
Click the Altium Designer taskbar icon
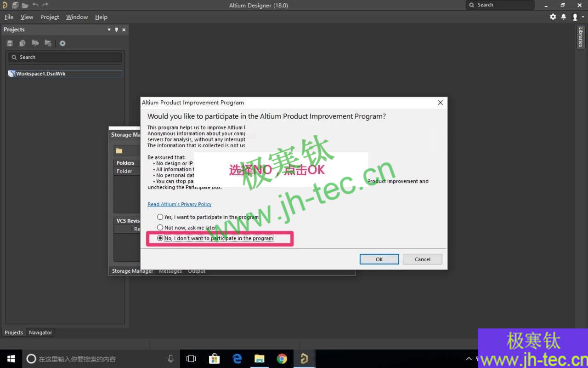click(x=304, y=359)
